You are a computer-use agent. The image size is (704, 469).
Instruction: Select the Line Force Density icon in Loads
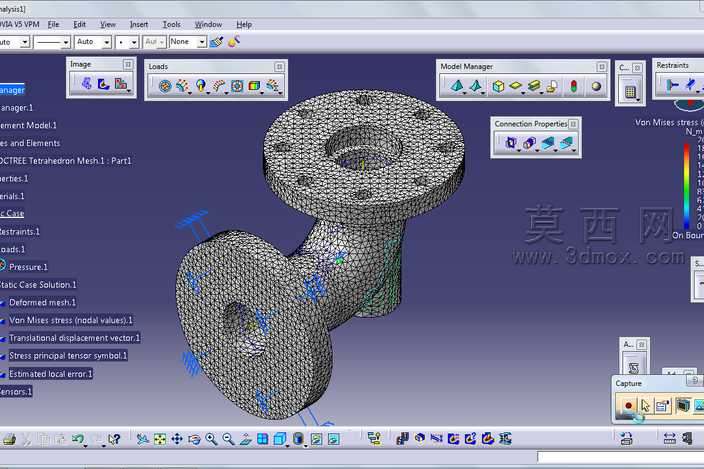coord(219,86)
